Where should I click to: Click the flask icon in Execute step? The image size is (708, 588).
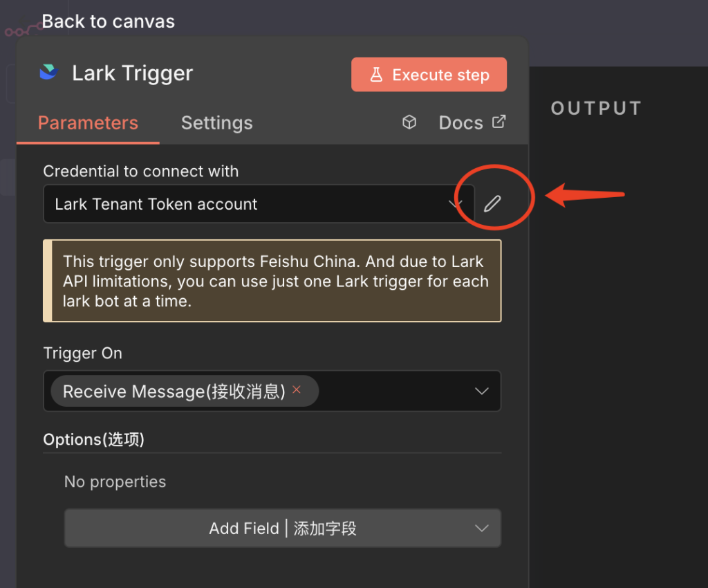(376, 75)
